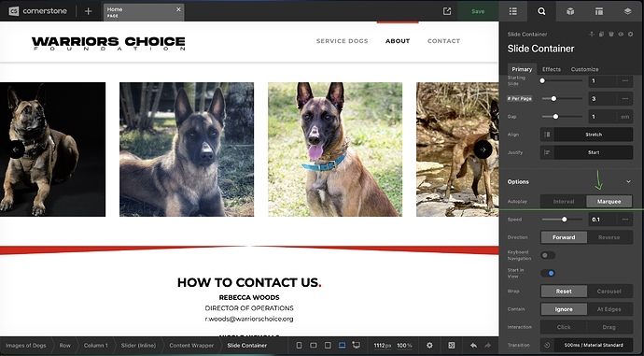The width and height of the screenshot is (644, 356).
Task: Switch to the Customize tab
Action: [584, 69]
